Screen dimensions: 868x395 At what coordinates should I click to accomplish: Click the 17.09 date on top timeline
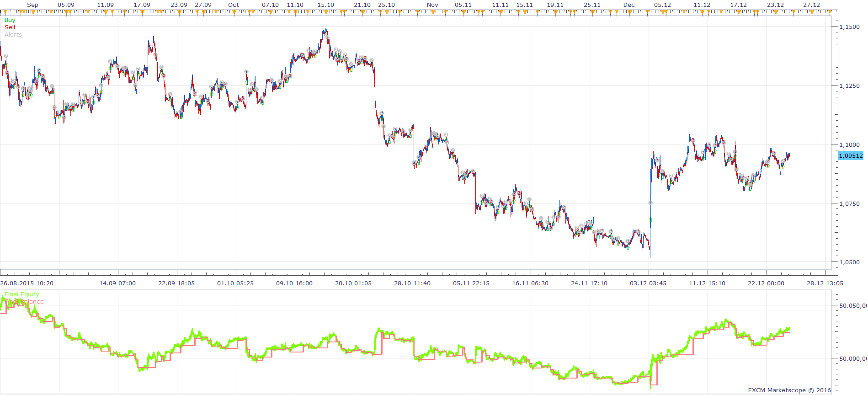(142, 5)
